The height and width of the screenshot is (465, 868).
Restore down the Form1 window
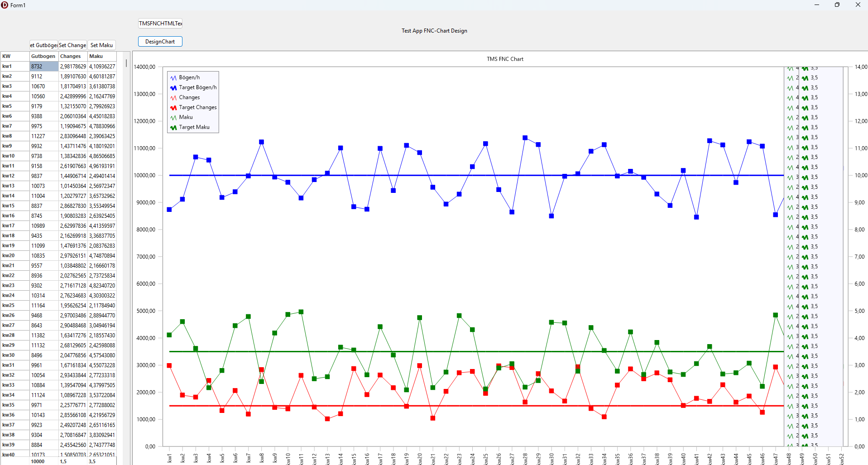pos(837,5)
